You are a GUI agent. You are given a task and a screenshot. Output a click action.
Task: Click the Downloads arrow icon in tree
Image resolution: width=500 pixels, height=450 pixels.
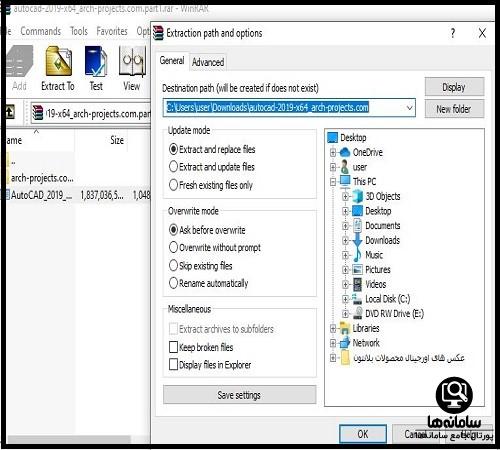[357, 240]
